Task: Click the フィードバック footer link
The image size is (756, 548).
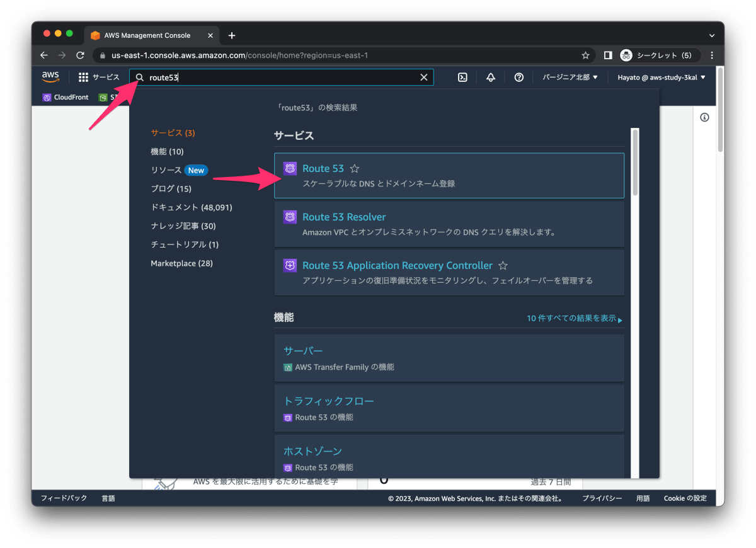Action: (x=64, y=498)
